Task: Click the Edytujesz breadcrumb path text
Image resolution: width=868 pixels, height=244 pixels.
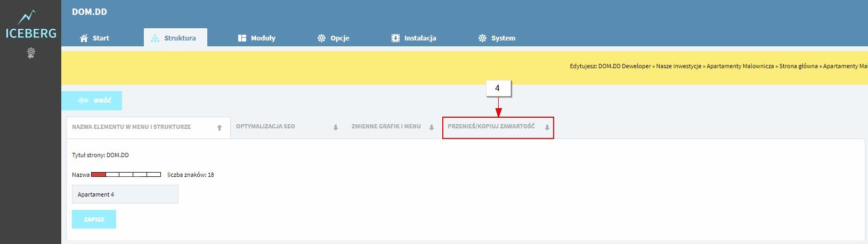Action: pos(719,66)
